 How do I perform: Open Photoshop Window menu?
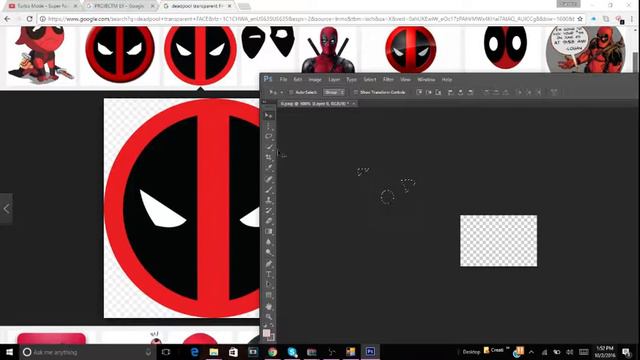426,80
